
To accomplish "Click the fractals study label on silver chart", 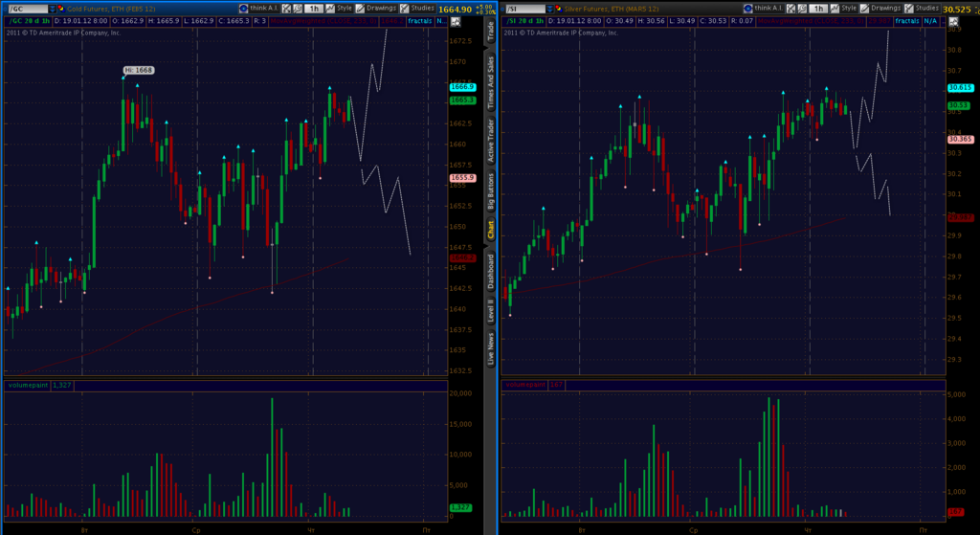I will (906, 21).
